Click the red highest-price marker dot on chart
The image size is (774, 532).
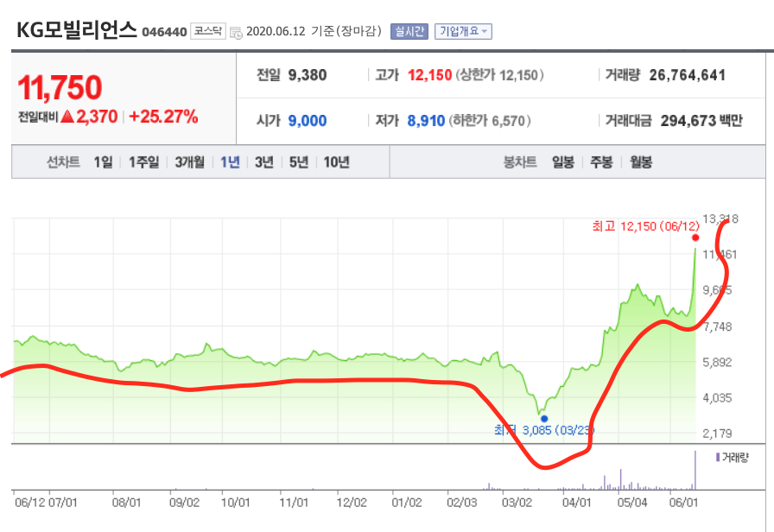(695, 237)
